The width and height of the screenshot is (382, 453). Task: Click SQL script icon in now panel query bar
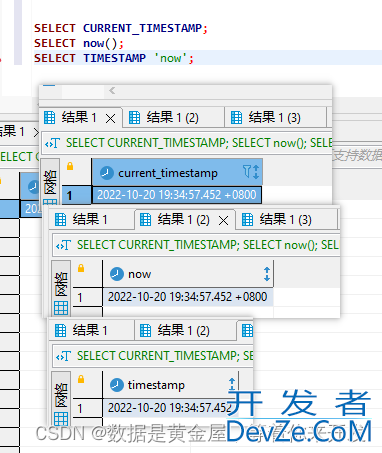[x=64, y=245]
